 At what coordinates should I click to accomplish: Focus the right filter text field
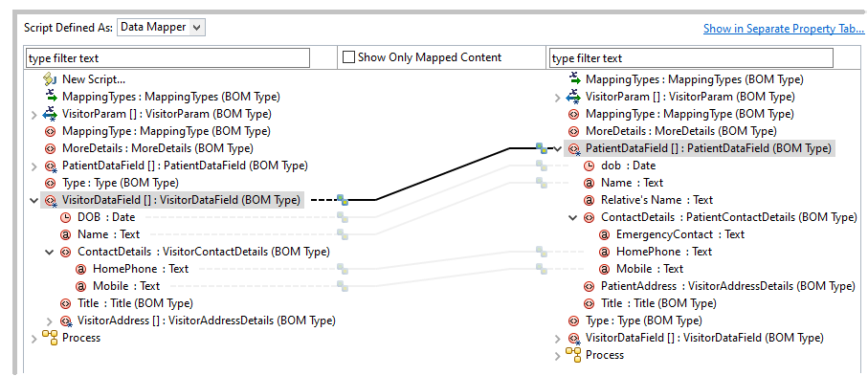coord(691,57)
